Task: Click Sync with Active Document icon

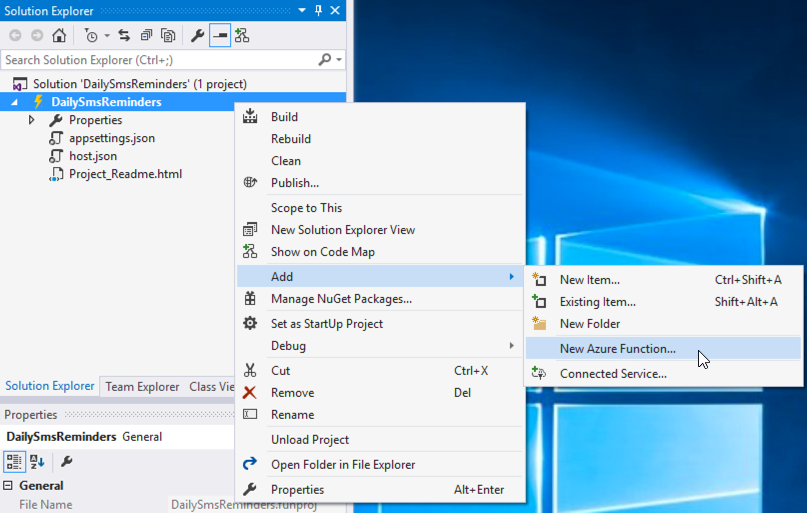Action: point(124,36)
